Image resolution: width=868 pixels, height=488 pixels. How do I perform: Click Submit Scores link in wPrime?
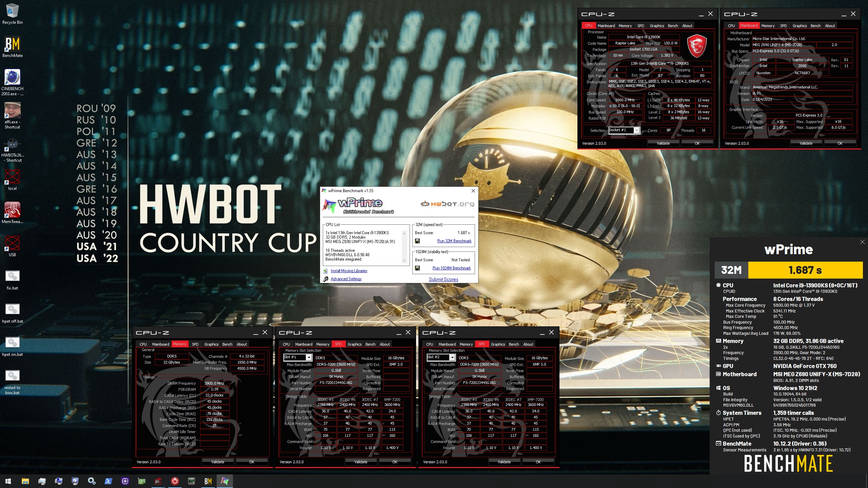[x=443, y=279]
